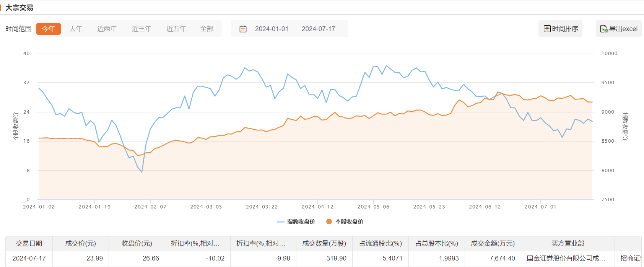The image size is (644, 267).
Task: Edit the end date 2024-07-17
Action: tap(318, 29)
